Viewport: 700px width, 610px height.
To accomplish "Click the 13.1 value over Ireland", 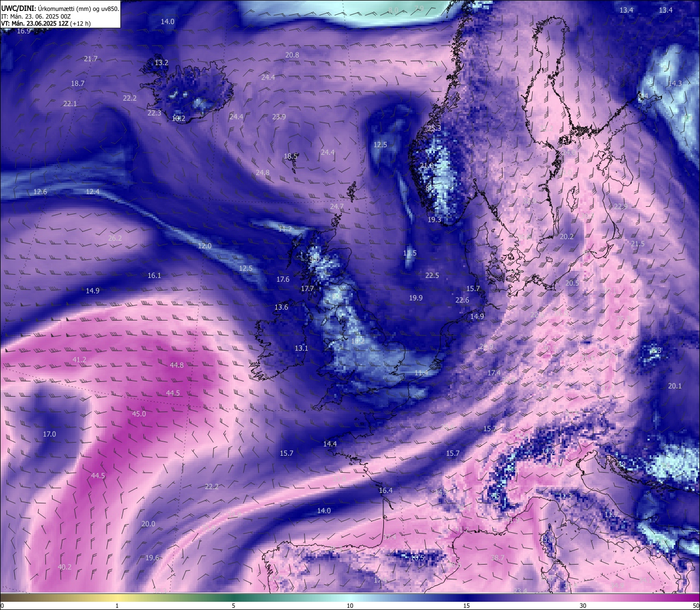I will point(301,348).
